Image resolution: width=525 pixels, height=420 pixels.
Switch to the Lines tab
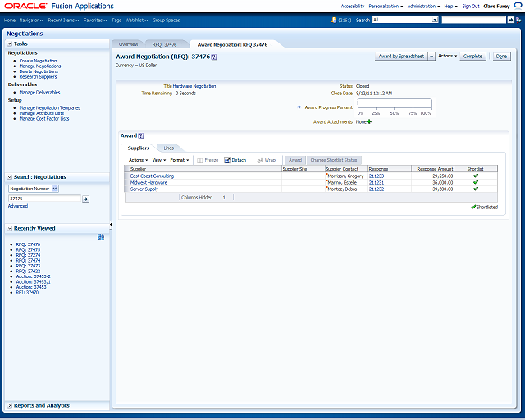coord(169,148)
